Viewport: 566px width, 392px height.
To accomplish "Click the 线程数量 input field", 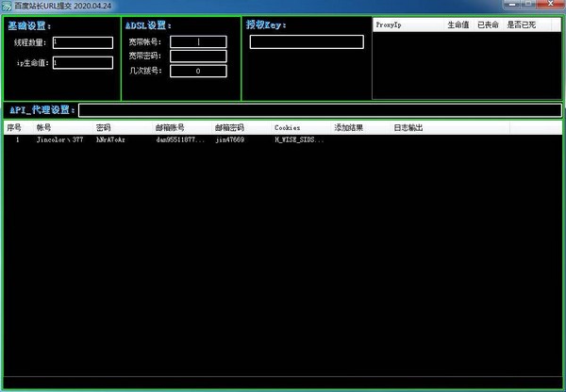I will tap(82, 42).
